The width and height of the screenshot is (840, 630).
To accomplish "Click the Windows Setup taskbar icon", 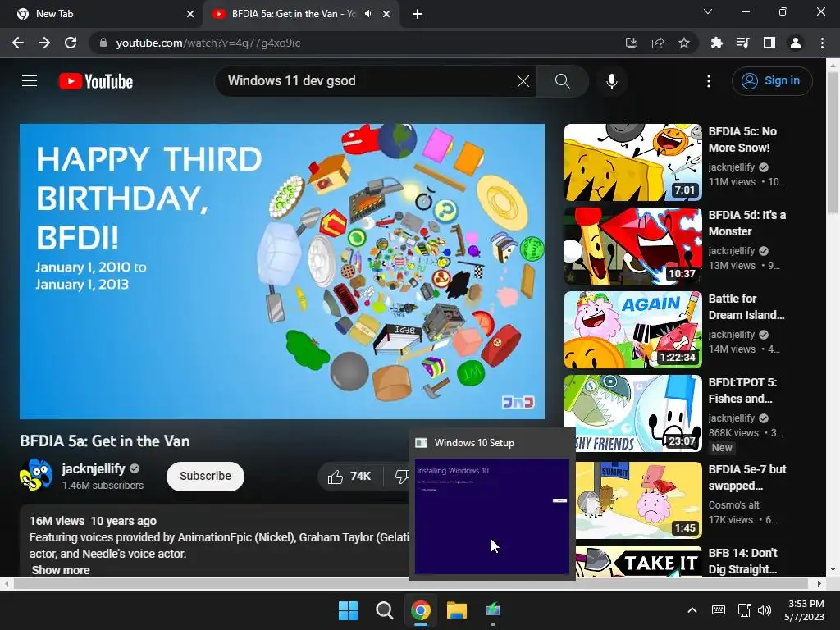I will click(x=493, y=610).
